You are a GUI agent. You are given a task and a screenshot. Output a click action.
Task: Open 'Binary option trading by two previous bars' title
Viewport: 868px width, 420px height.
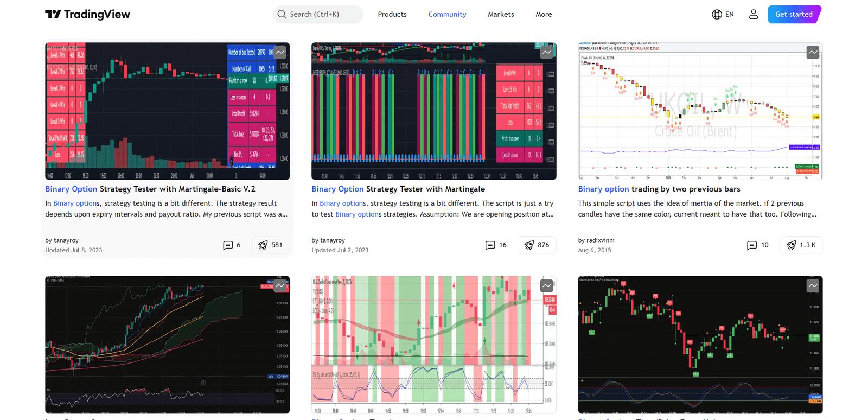click(659, 189)
